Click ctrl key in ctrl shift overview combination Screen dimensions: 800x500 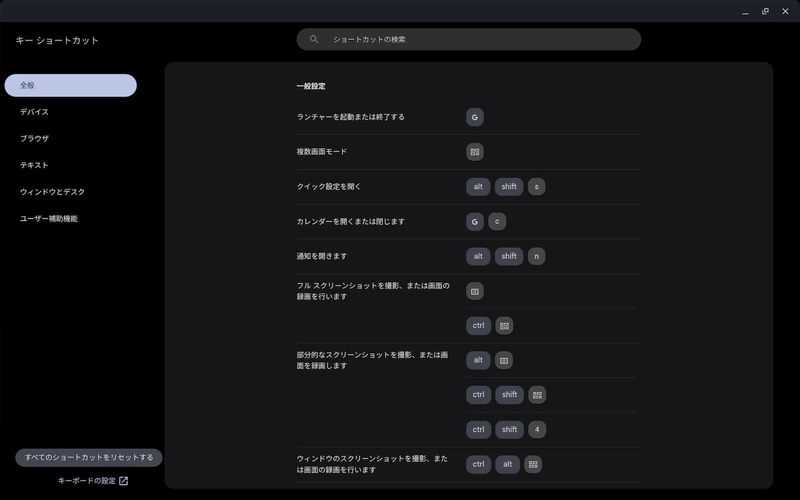(478, 395)
